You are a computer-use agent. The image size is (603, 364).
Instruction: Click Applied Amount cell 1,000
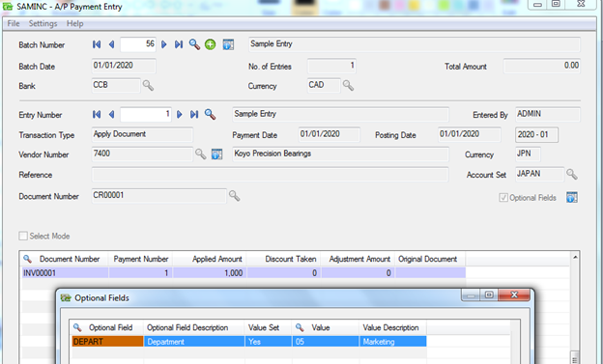[x=210, y=273]
